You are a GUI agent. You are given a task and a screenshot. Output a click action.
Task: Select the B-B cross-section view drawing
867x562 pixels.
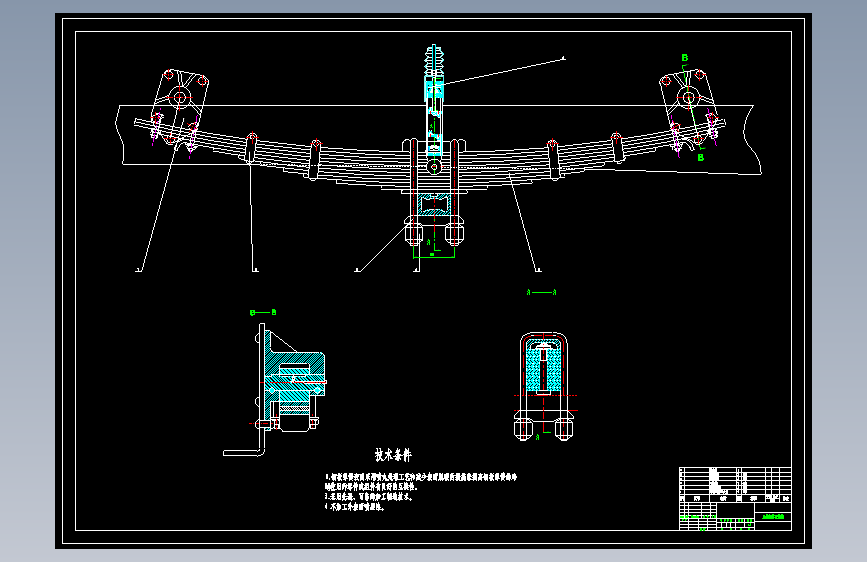tap(275, 389)
